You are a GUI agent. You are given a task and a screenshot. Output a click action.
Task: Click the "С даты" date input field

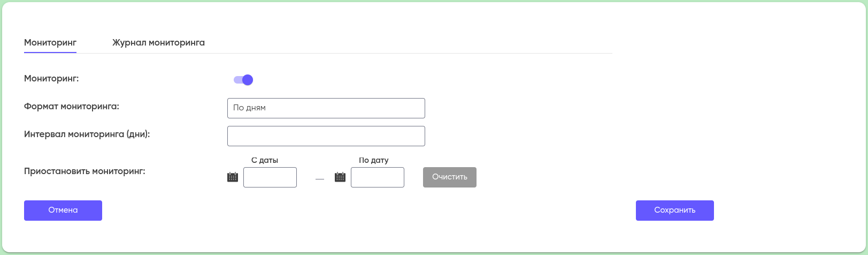pyautogui.click(x=270, y=177)
